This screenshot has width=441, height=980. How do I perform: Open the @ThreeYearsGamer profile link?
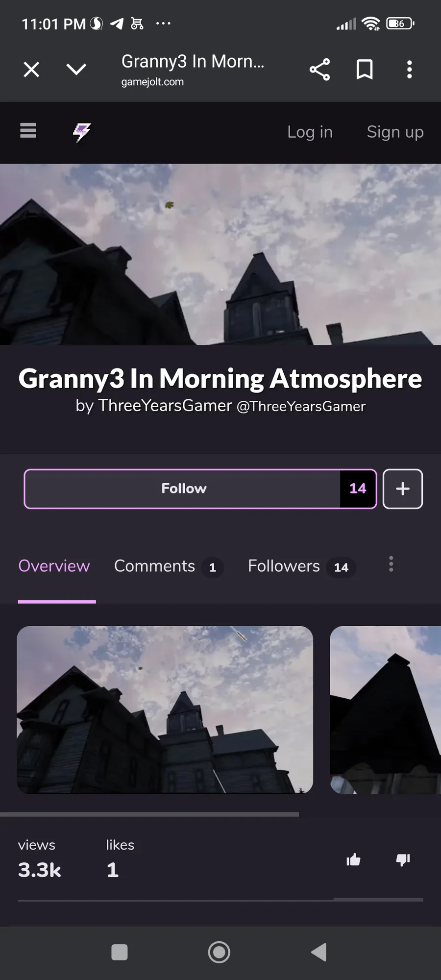(301, 407)
